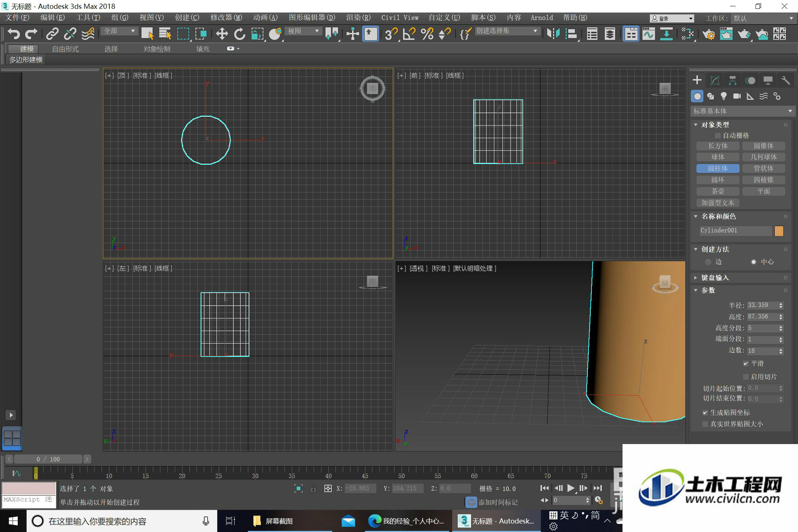Click the Play Animation button
Screen dimensions: 798x532
571,488
